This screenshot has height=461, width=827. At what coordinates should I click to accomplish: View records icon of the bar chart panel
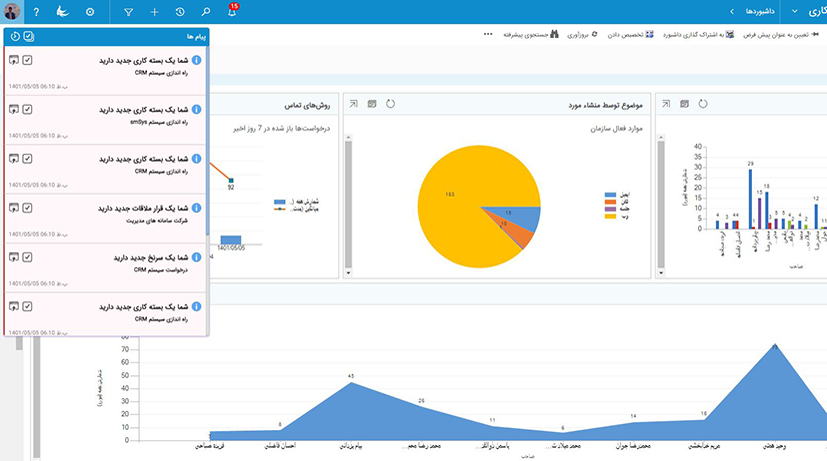tap(685, 104)
